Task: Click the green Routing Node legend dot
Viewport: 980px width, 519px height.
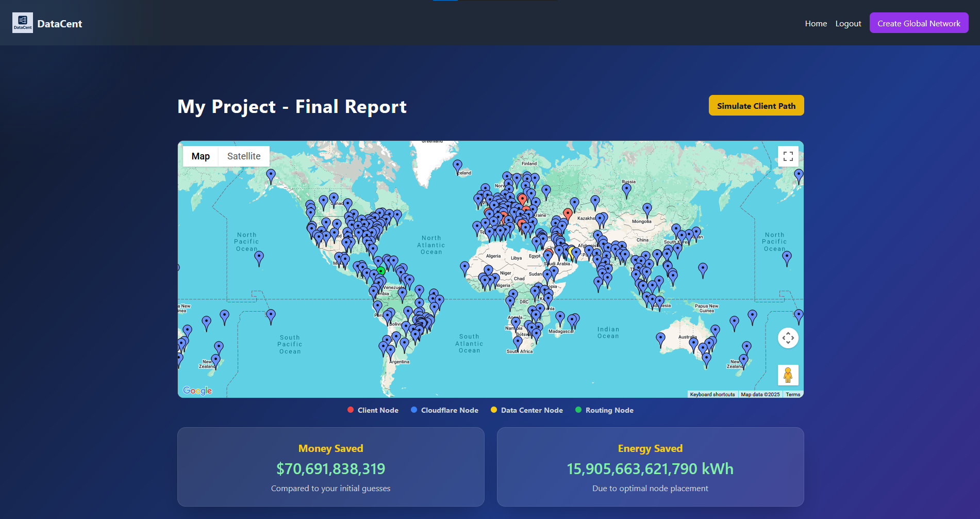Action: (578, 410)
